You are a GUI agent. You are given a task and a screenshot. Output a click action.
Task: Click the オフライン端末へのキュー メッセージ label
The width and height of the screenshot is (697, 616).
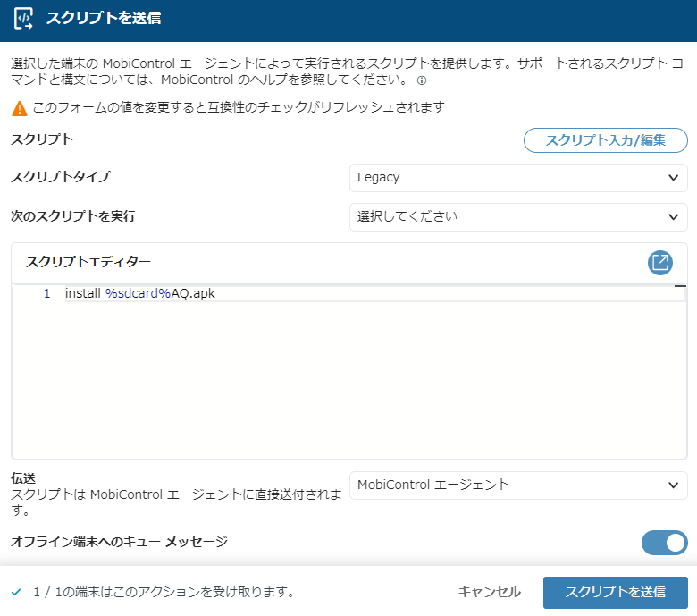point(119,542)
